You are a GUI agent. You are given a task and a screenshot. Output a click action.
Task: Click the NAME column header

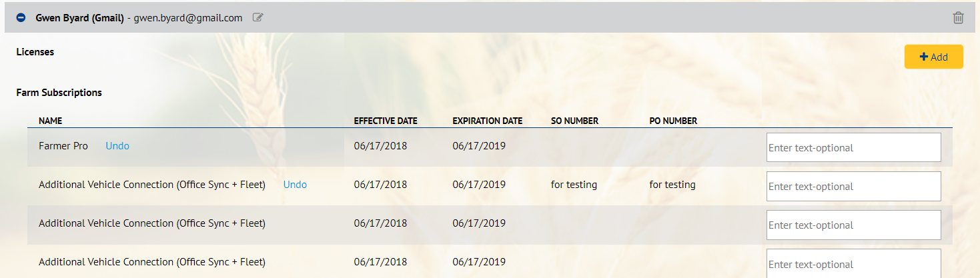pyautogui.click(x=51, y=121)
